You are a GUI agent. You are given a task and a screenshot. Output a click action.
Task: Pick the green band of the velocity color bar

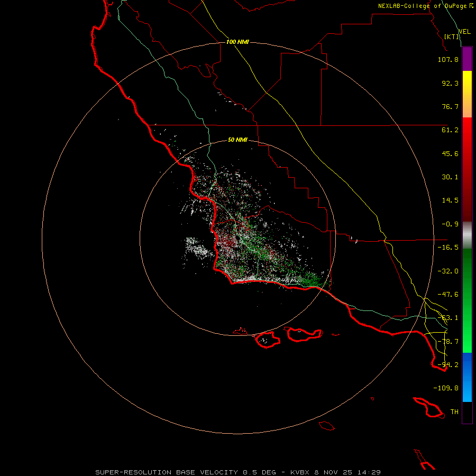(x=467, y=300)
